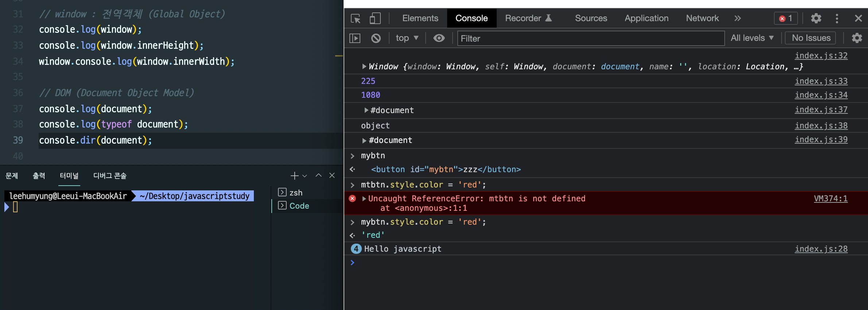
Task: Open the 디버그 콘솔 panel tab
Action: 110,176
